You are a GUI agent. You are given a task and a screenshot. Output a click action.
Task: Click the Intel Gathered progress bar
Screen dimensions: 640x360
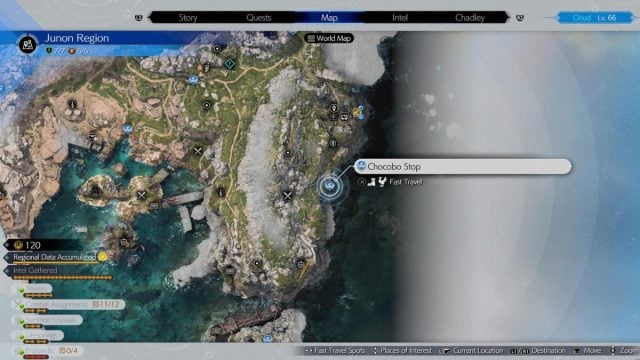coord(62,278)
